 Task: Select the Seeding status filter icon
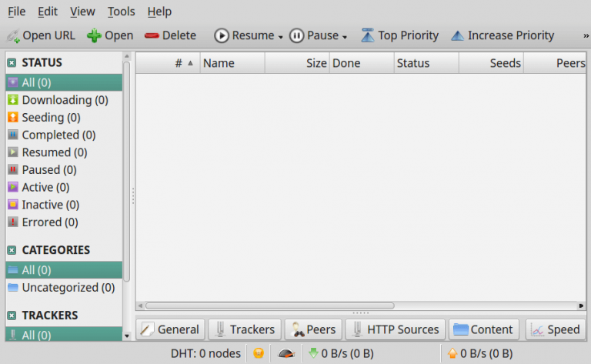point(13,117)
